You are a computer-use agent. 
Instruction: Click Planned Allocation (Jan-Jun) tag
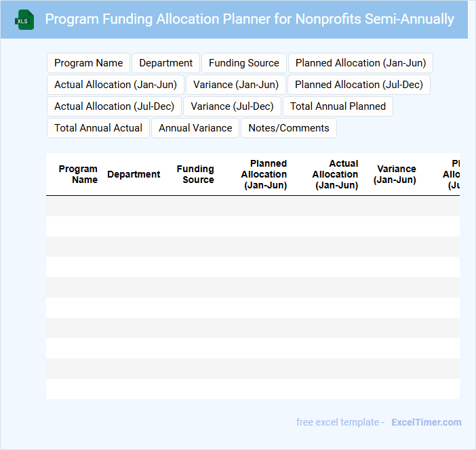click(x=361, y=63)
